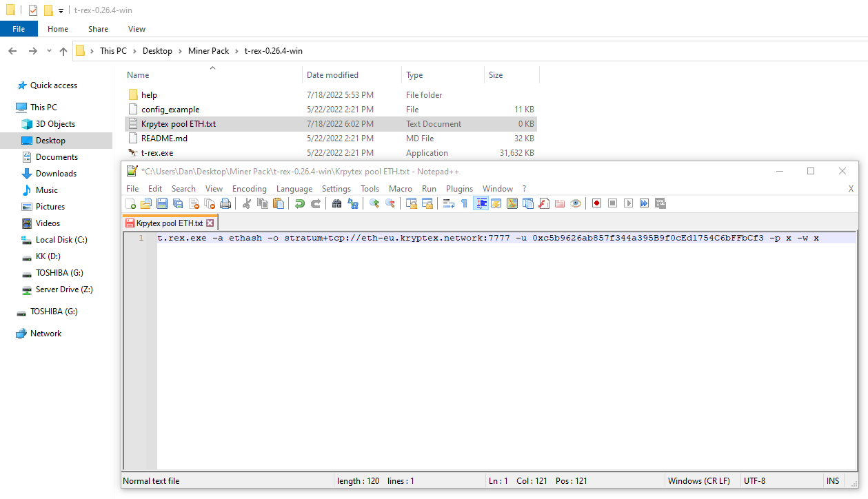Screen dimensions: 868x499
Task: Click the Replace icon next to binoculars
Action: (x=352, y=203)
